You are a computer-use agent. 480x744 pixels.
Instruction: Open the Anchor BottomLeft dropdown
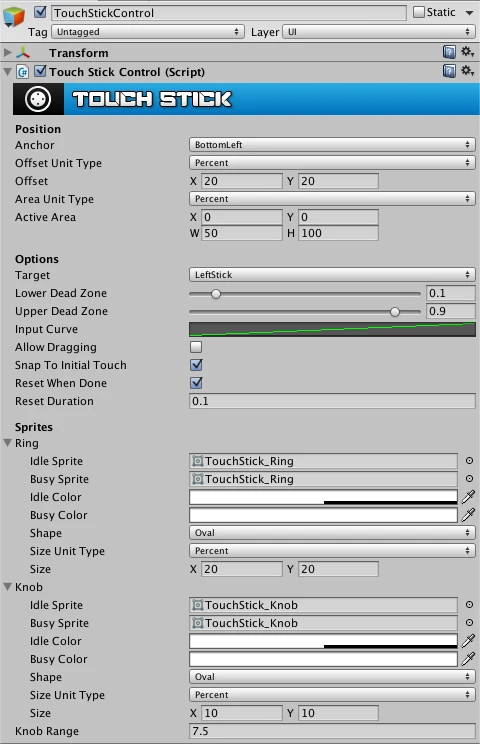(332, 145)
